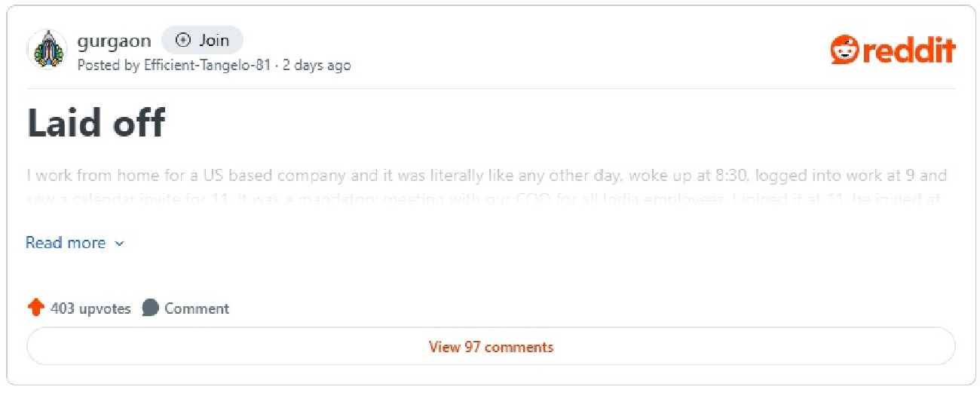980x405 pixels.
Task: Click the Comment label
Action: (197, 308)
